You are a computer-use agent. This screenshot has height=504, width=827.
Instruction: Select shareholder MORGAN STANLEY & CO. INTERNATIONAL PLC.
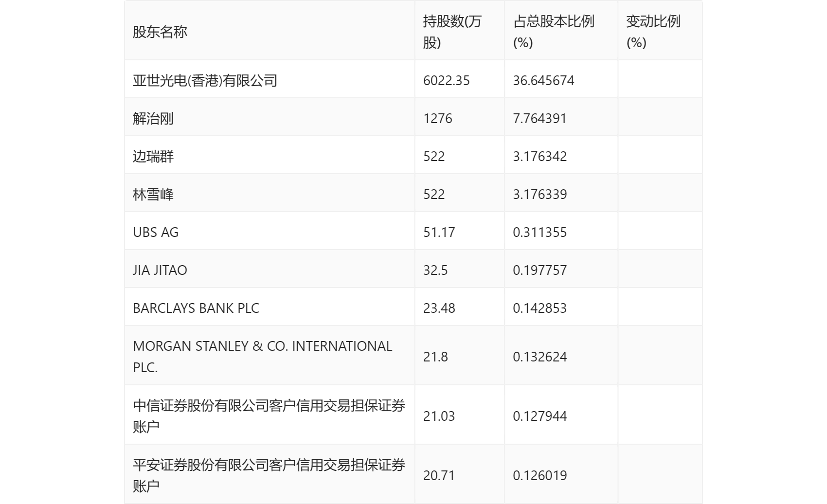coord(263,357)
